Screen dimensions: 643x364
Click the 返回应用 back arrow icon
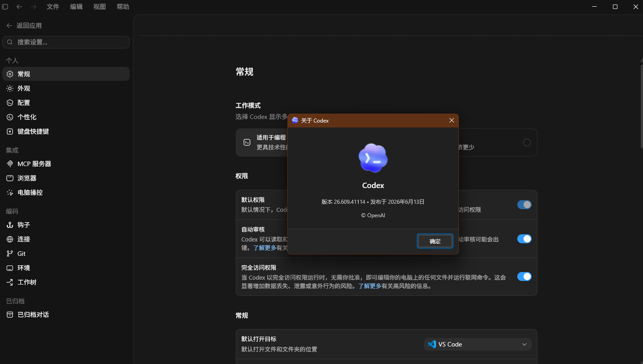coord(9,26)
